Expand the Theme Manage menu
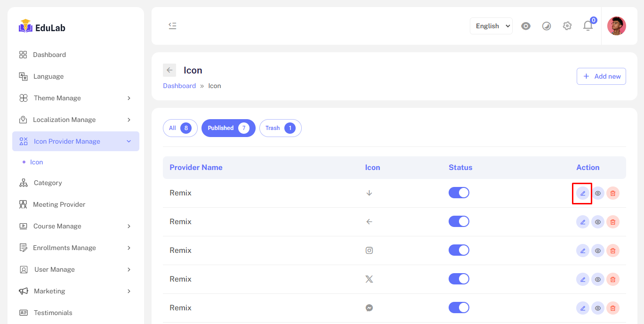Image resolution: width=644 pixels, height=324 pixels. [x=75, y=98]
